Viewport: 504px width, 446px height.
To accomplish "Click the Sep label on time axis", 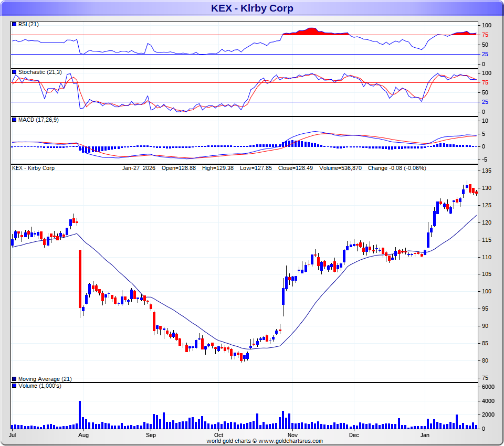I will pyautogui.click(x=151, y=435).
